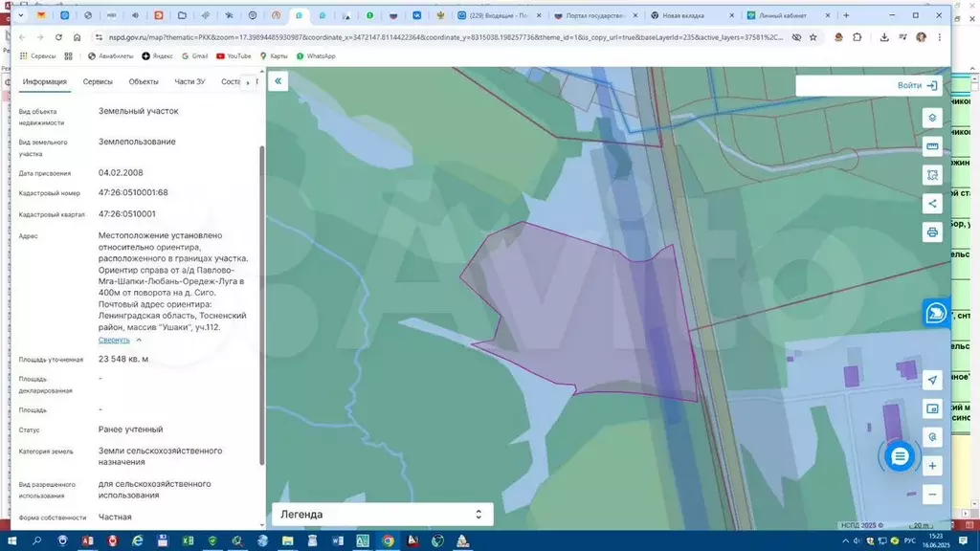The width and height of the screenshot is (980, 551).
Task: Open the Карты bookmark
Action: point(274,56)
